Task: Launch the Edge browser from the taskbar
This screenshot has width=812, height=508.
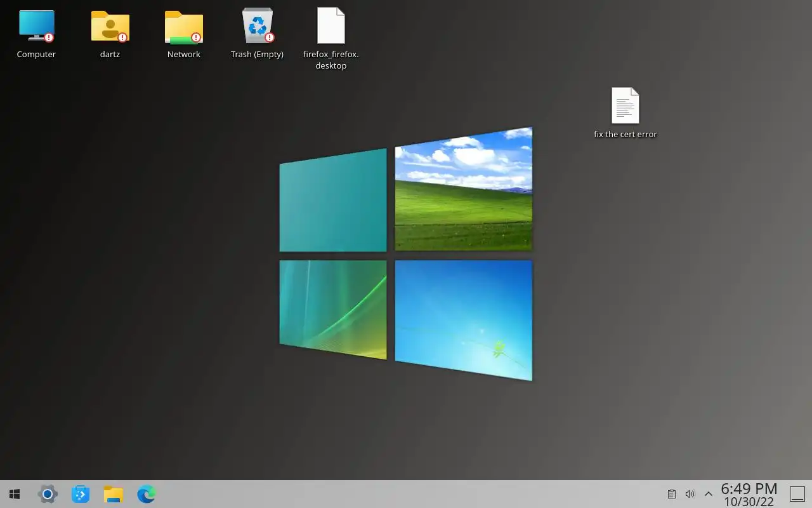Action: (x=147, y=494)
